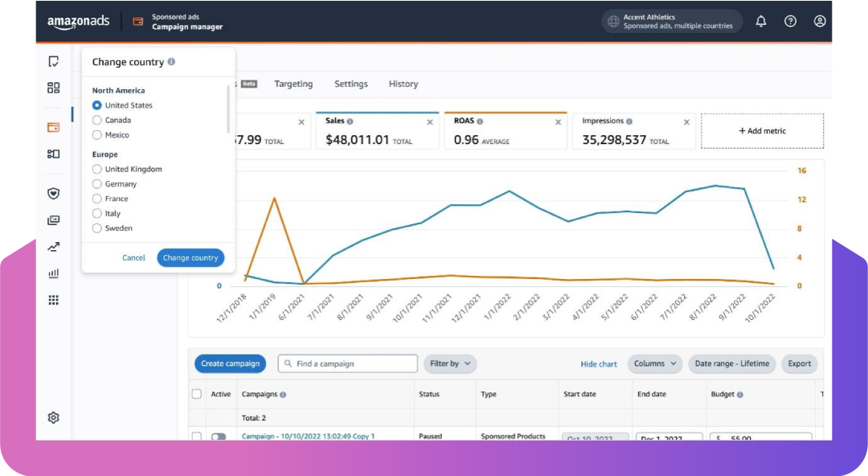Confirm with Change country button

coord(190,257)
